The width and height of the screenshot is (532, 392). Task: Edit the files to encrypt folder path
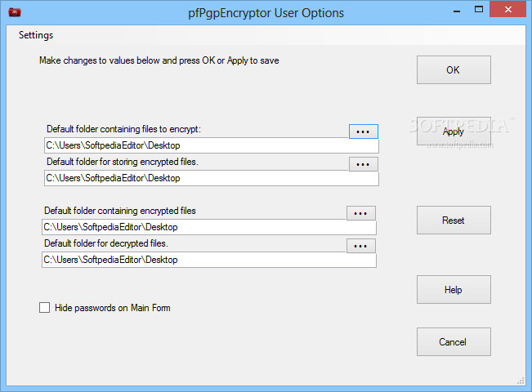tap(212, 145)
